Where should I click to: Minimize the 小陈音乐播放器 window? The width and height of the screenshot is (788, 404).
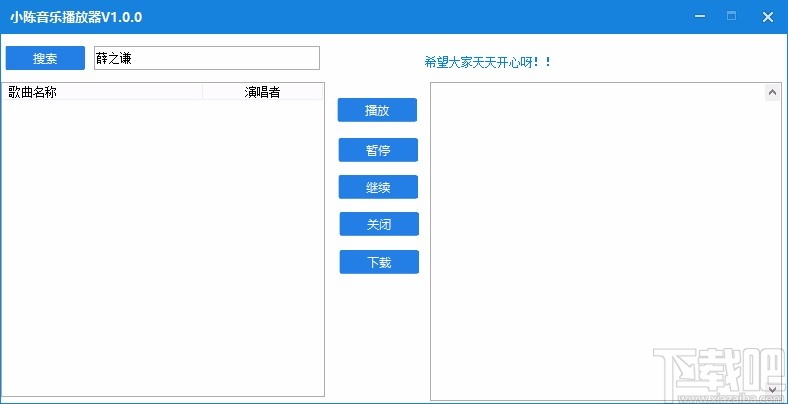(x=700, y=16)
